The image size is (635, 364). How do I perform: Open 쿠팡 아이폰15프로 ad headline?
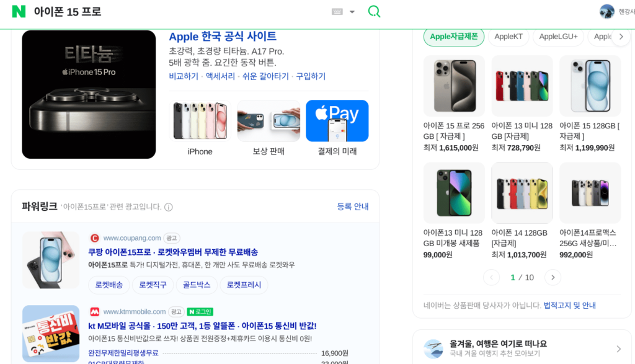173,252
